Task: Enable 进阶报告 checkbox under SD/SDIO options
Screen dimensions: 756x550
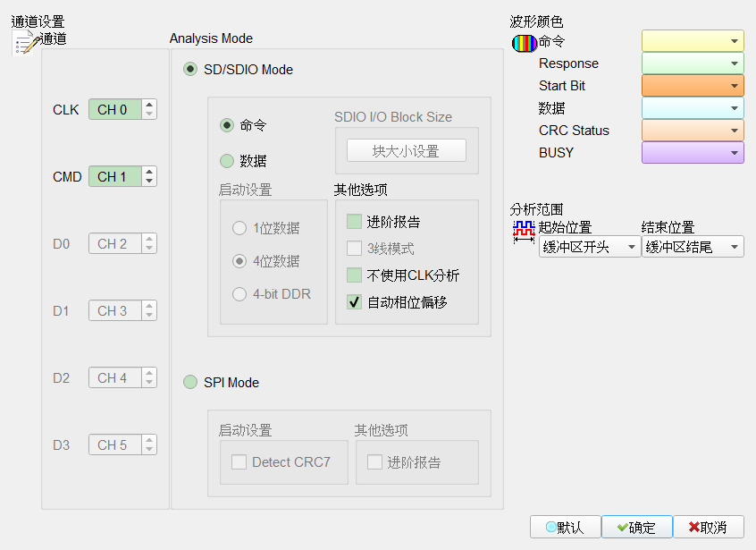Action: 355,222
